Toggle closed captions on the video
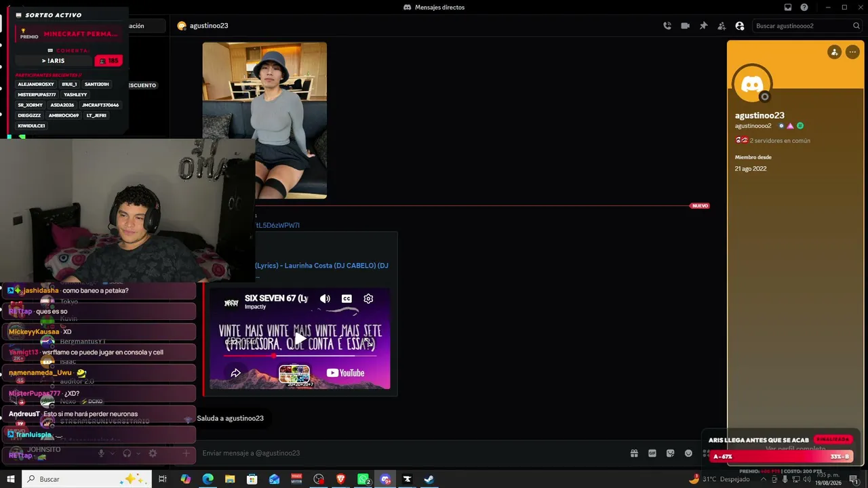 [x=347, y=299]
